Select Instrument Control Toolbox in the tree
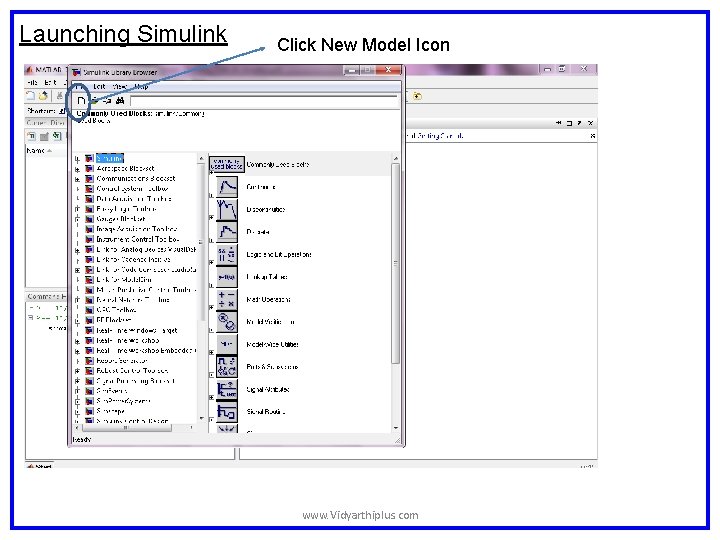This screenshot has width=720, height=540. coord(138,239)
